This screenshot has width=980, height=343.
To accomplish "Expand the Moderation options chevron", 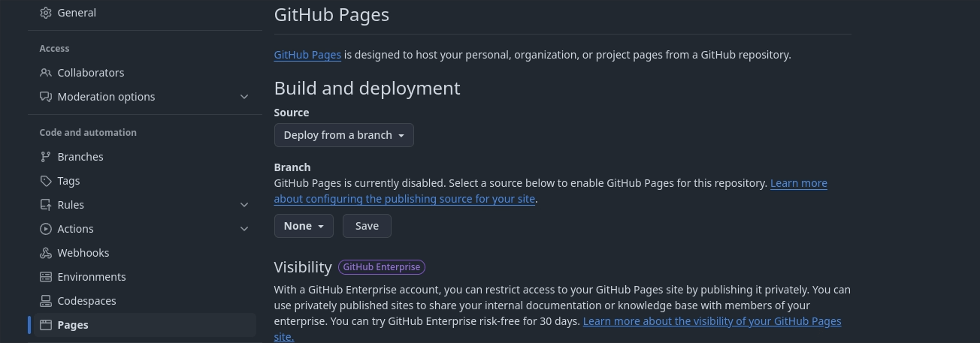I will 244,97.
